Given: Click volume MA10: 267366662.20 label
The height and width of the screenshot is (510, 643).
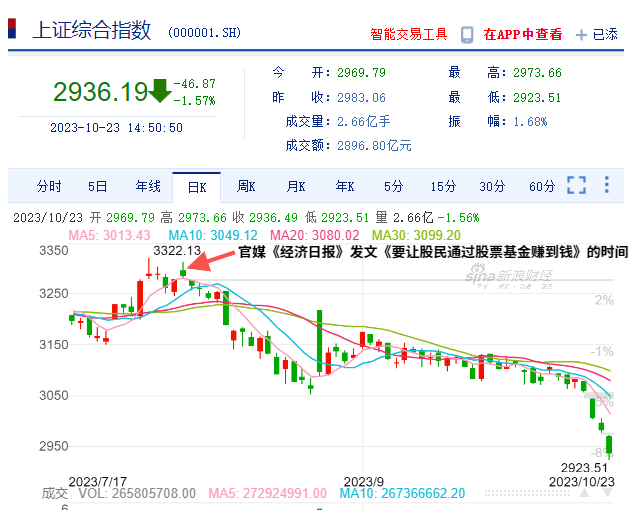Looking at the screenshot, I should [402, 493].
